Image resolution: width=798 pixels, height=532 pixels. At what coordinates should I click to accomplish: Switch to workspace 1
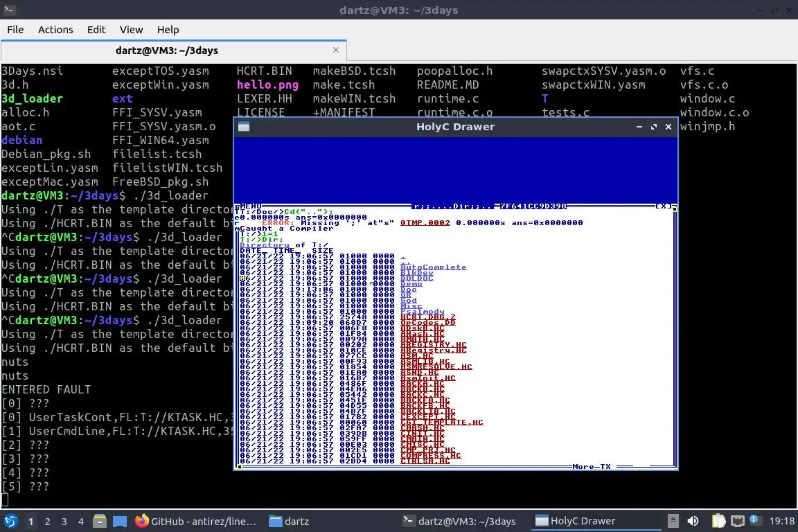(30, 522)
